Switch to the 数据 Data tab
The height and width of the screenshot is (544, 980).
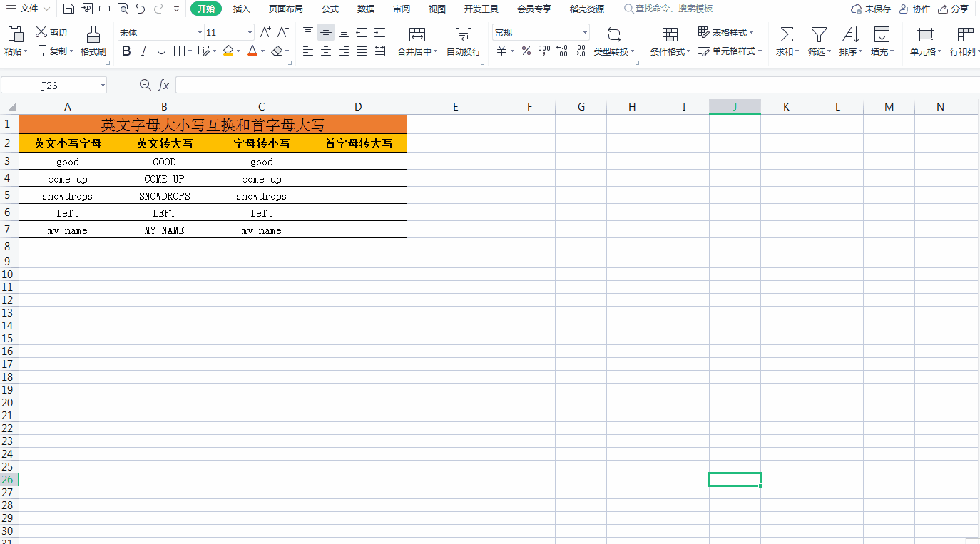366,9
